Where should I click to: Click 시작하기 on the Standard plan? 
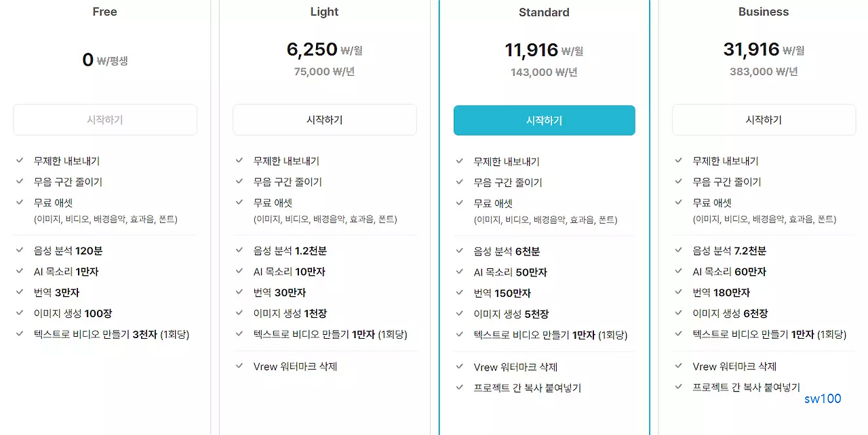(544, 120)
